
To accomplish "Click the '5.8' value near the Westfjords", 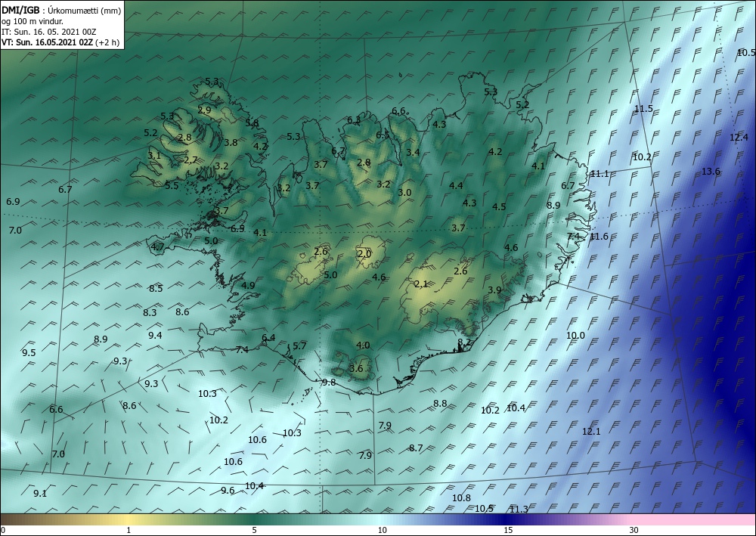I will [x=252, y=123].
